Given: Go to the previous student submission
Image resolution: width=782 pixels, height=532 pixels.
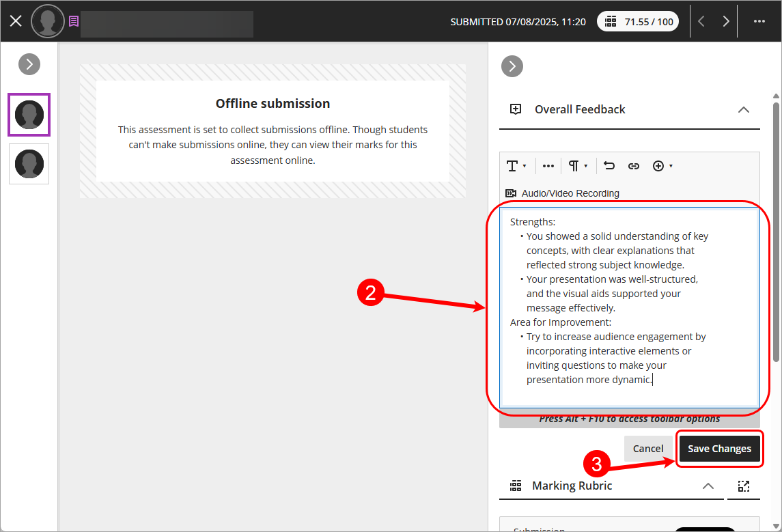Looking at the screenshot, I should 701,21.
